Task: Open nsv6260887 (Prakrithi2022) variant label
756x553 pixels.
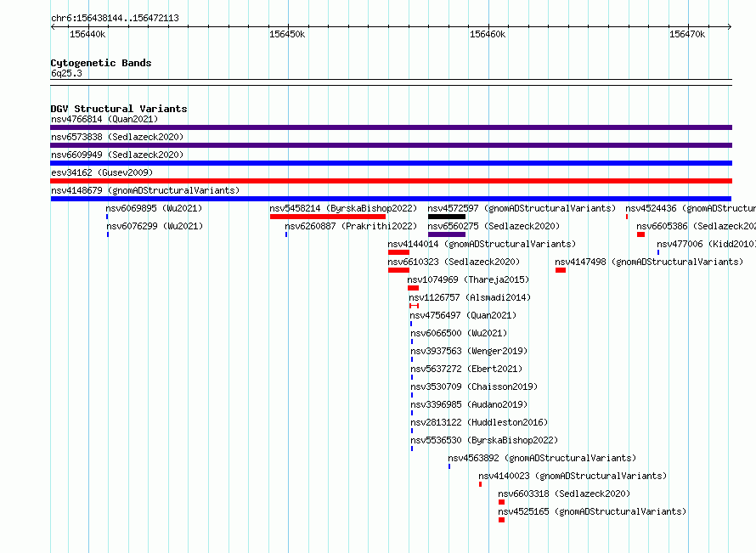Action: [351, 226]
